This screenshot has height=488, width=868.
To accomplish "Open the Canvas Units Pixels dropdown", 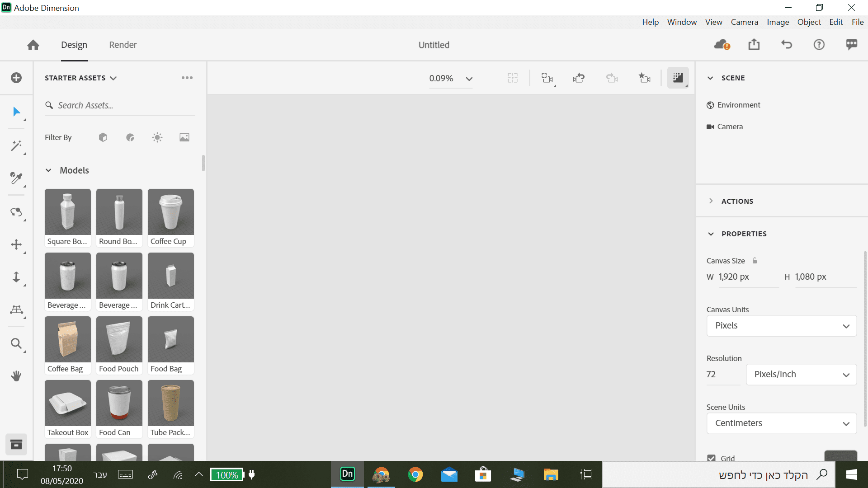I will [x=781, y=326].
